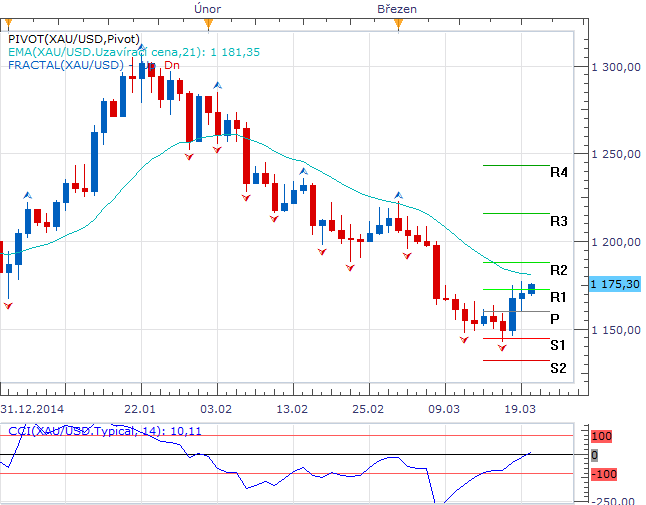Click the R2 pivot level label
Screen dimensions: 646x505
(x=559, y=270)
